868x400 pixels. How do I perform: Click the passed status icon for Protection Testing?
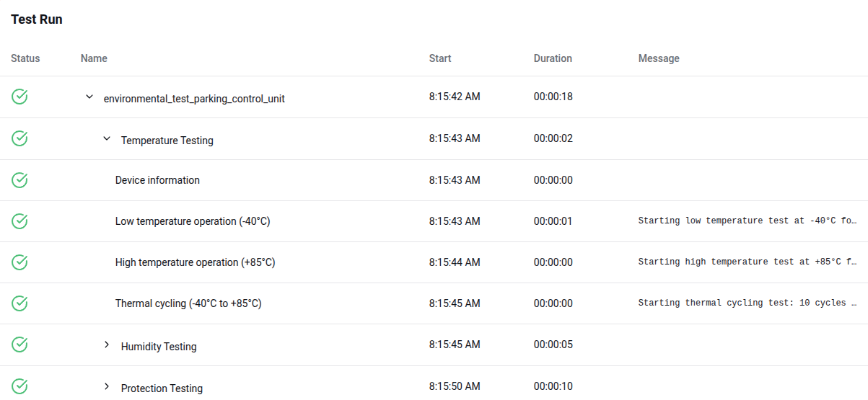click(x=20, y=387)
